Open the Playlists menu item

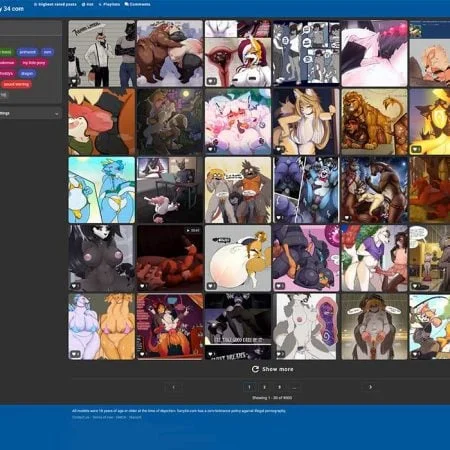(109, 4)
